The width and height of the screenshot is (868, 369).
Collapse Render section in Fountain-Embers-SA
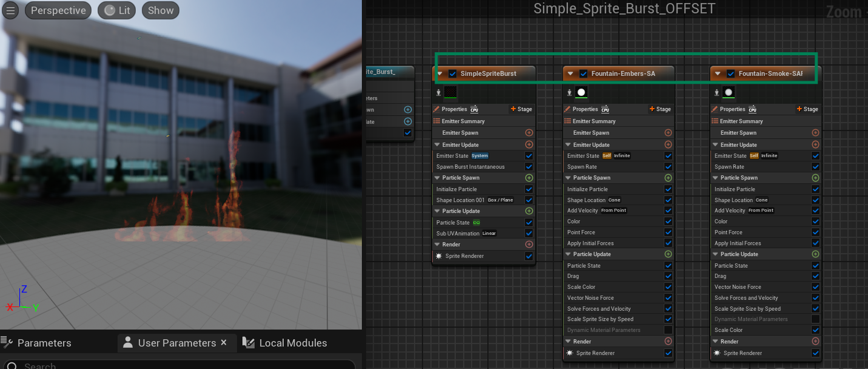pos(568,341)
